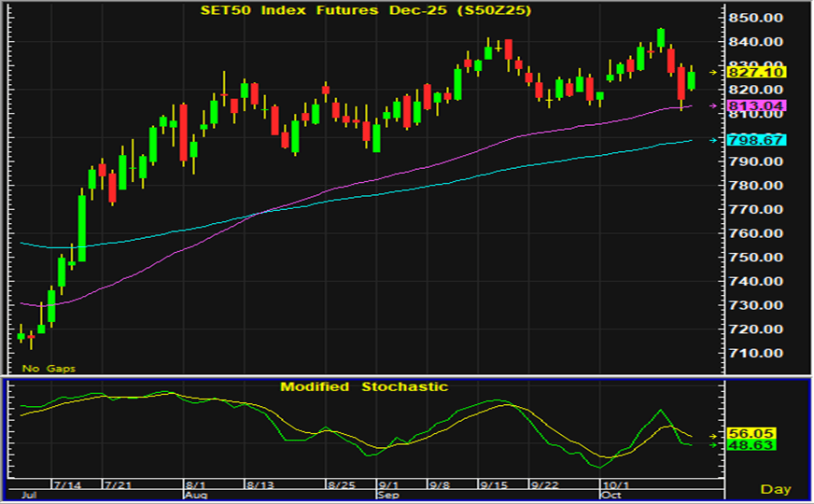Click the 8/1 date on the time axis
The image size is (814, 504).
(x=195, y=485)
